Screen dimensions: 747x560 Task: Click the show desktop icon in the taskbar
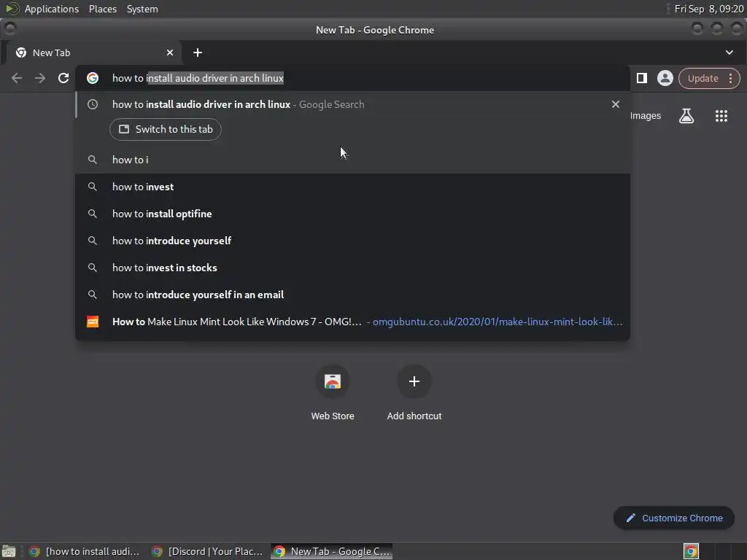coord(9,551)
